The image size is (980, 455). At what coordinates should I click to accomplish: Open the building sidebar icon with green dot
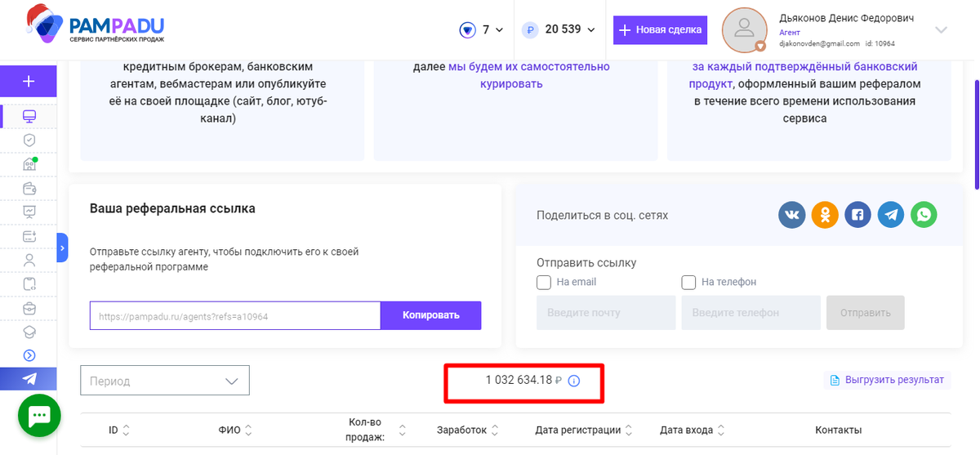point(29,164)
